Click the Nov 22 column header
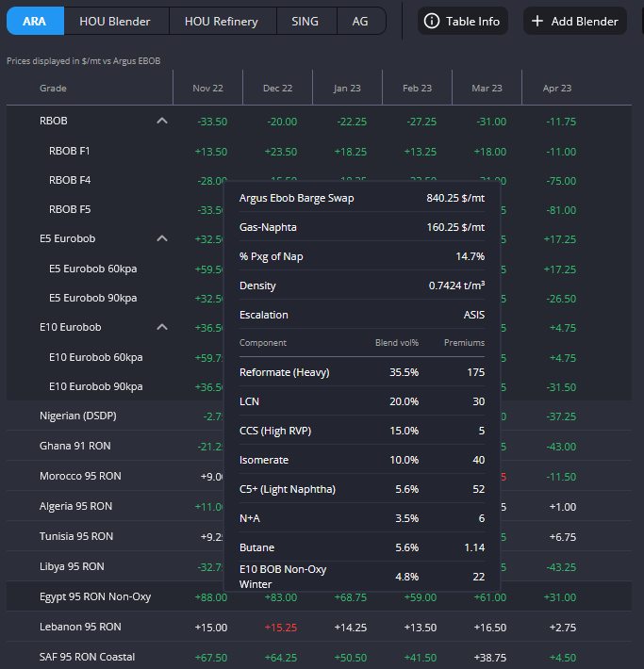Screen dimensions: 644x669 click(207, 88)
